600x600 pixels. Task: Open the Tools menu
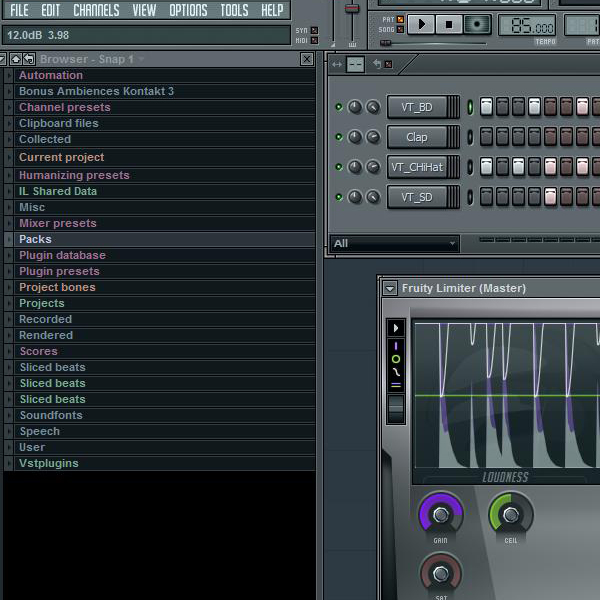[x=234, y=10]
